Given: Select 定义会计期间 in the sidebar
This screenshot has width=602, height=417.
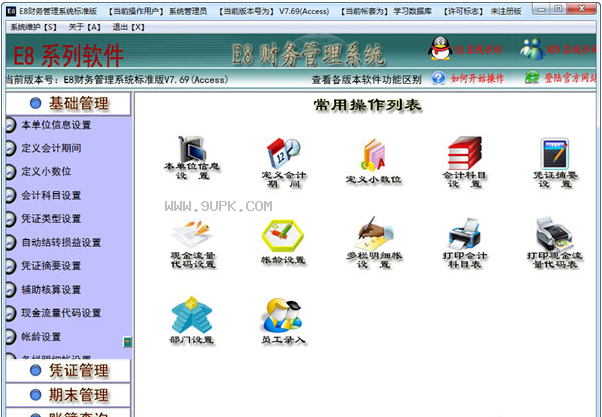Looking at the screenshot, I should pyautogui.click(x=51, y=148).
